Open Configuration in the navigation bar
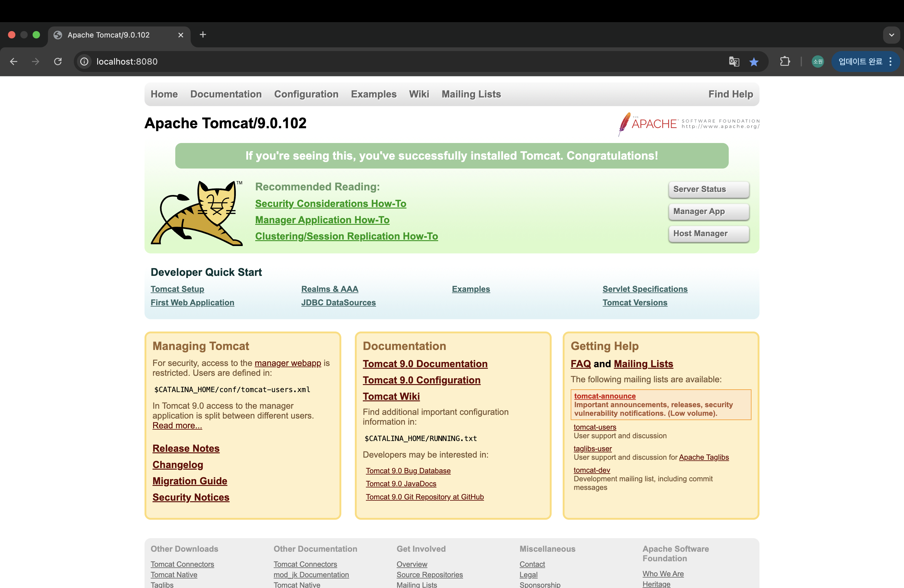 tap(306, 94)
